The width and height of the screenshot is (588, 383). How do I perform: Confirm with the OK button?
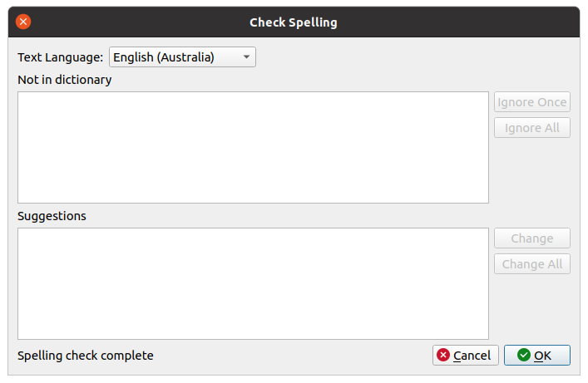click(x=537, y=356)
